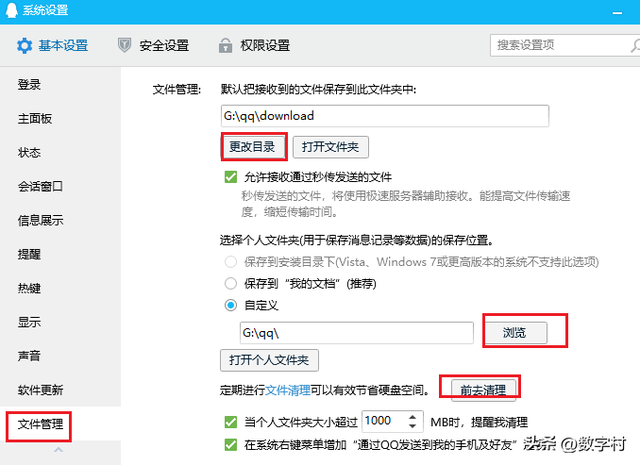The width and height of the screenshot is (640, 465).
Task: Collapse sidebar with the up chevron
Action: pyautogui.click(x=59, y=449)
